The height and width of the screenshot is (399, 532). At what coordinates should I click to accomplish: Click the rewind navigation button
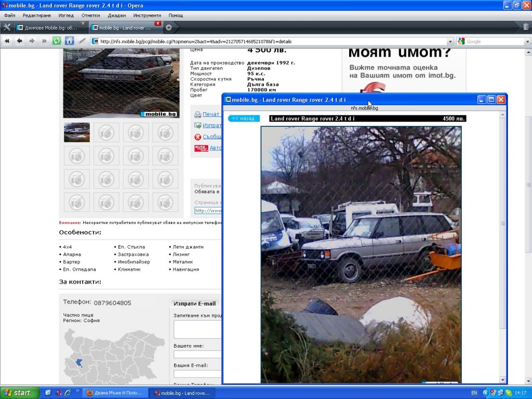click(7, 41)
